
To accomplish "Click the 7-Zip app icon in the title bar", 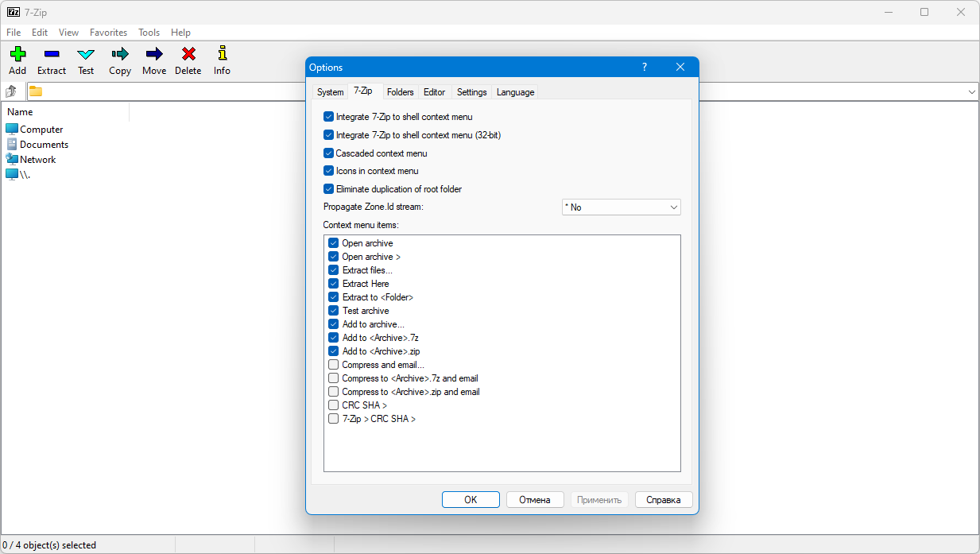I will 13,12.
